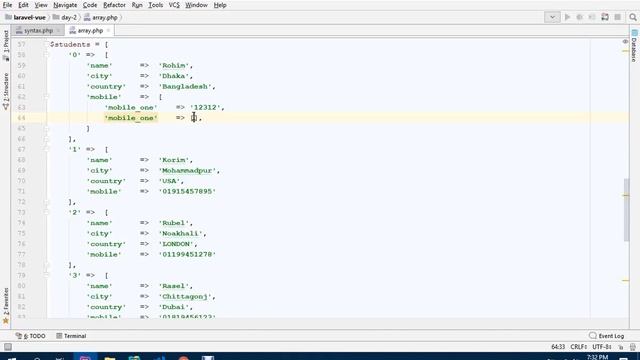Toggle the read-only lock icon
This screenshot has height=360, width=640.
[621, 347]
